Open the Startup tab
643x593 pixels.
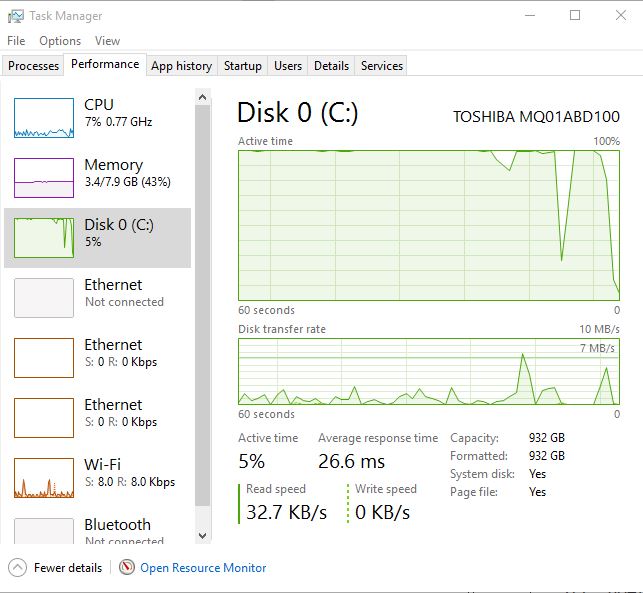coord(243,66)
